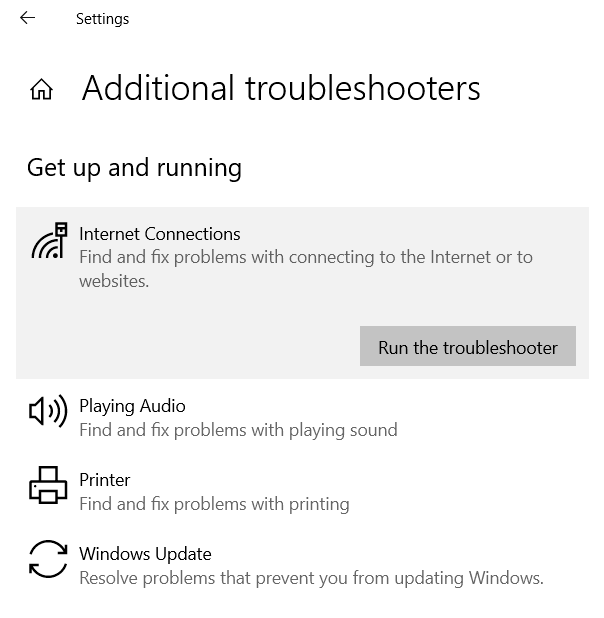Click the 'Resolve problems that prevent you' description

click(311, 578)
